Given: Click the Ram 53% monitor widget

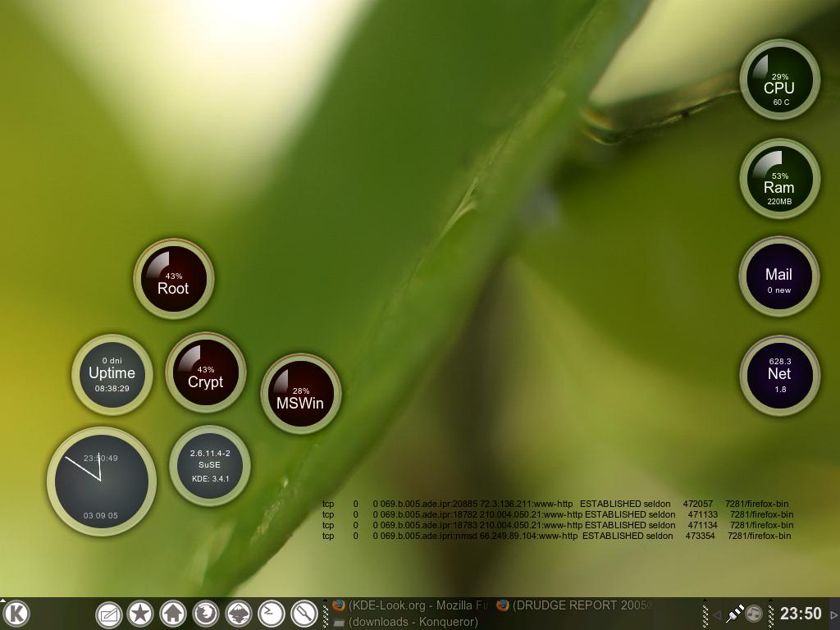Looking at the screenshot, I should 779,179.
